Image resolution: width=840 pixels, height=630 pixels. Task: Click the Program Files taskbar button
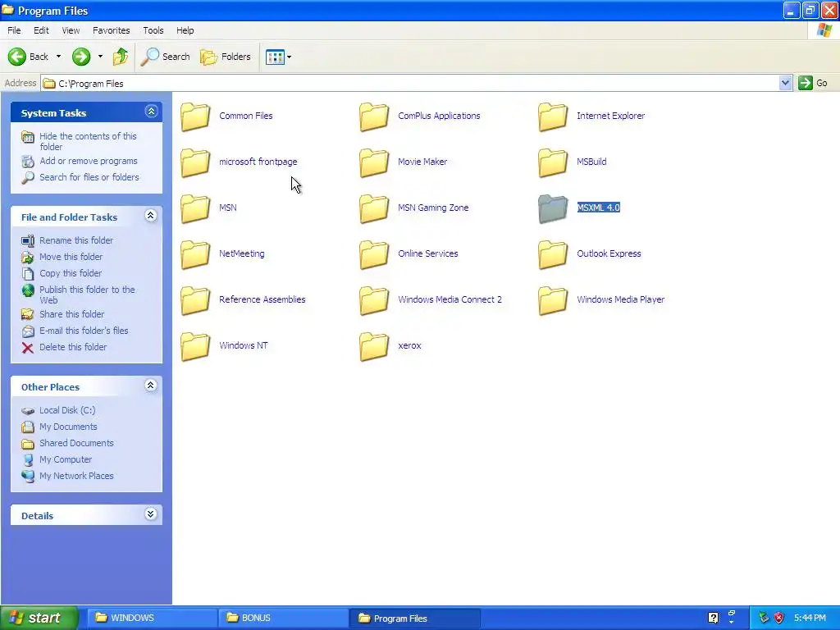tap(414, 618)
